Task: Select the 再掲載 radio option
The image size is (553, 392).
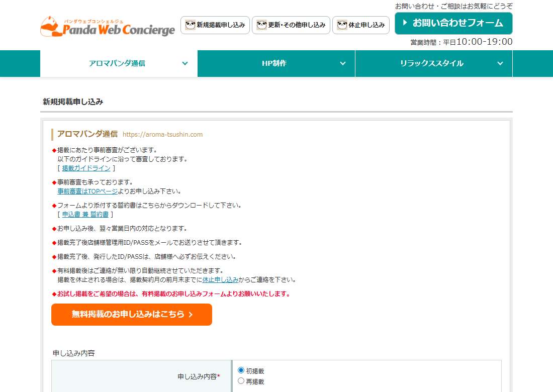Action: tap(241, 381)
